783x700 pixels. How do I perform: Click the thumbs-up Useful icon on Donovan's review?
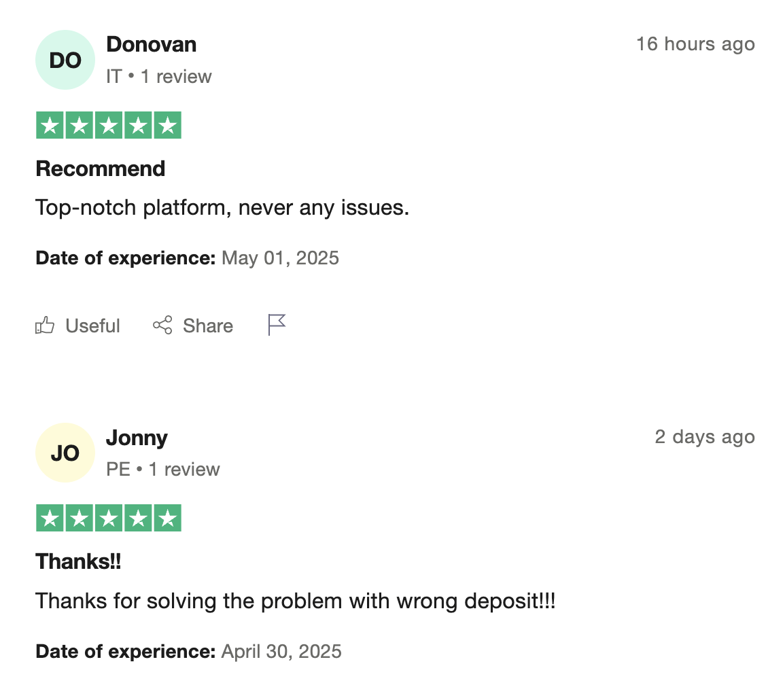[45, 326]
